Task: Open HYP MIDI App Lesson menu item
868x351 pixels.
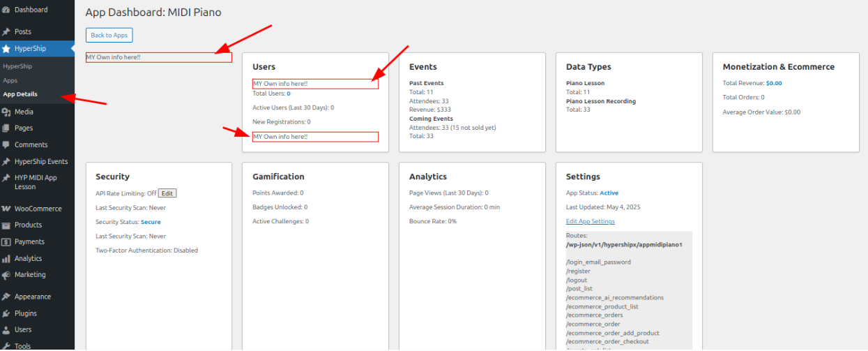Action: pyautogui.click(x=37, y=182)
